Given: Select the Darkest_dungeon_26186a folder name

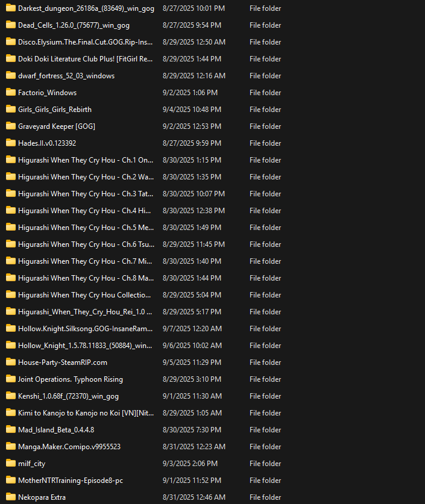Looking at the screenshot, I should click(x=86, y=8).
